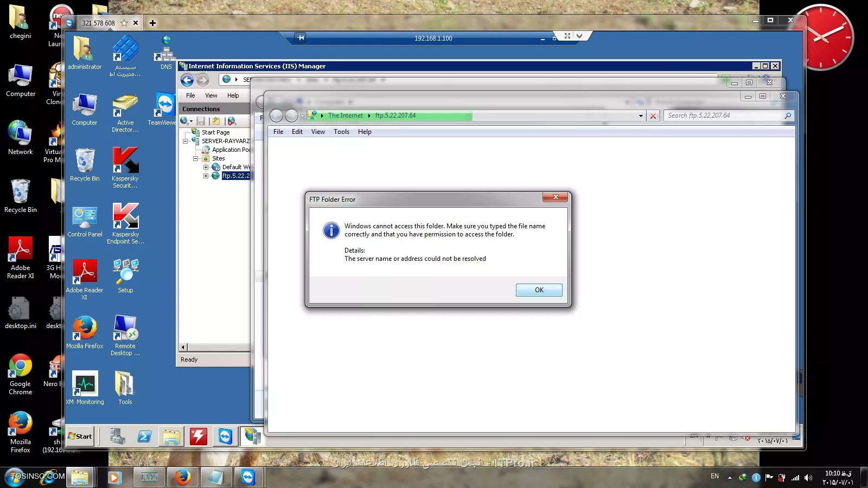Screen dimensions: 868x488
Task: Open the remote Recycle Bin icon
Action: coord(85,165)
